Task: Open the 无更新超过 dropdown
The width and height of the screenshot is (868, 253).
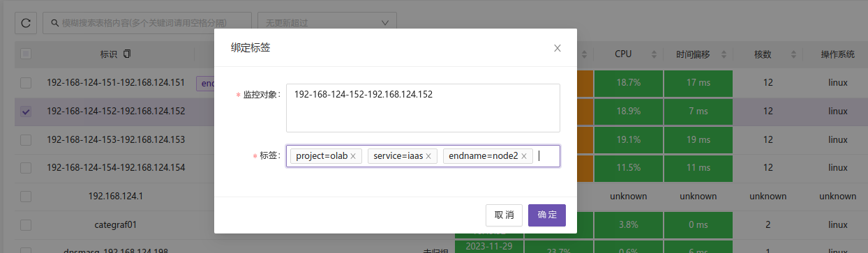Action: [x=327, y=23]
